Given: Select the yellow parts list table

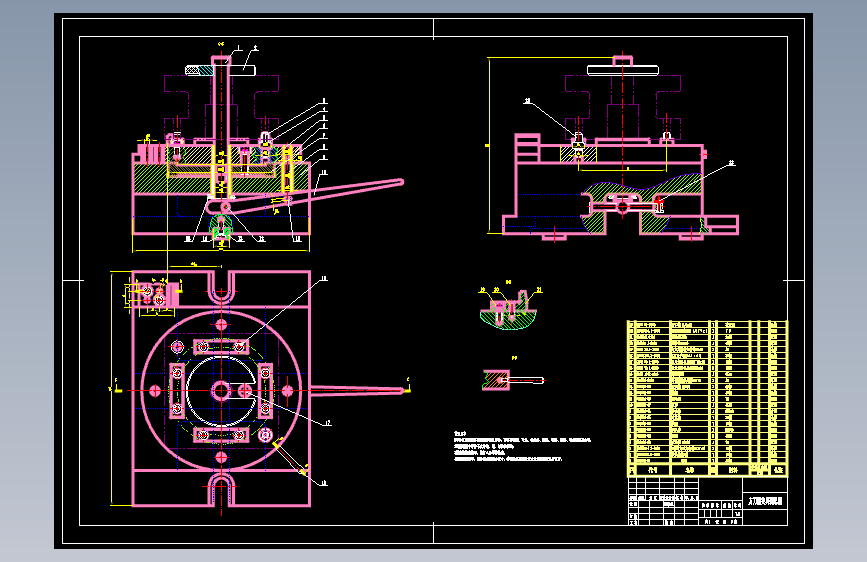Looking at the screenshot, I should [707, 398].
